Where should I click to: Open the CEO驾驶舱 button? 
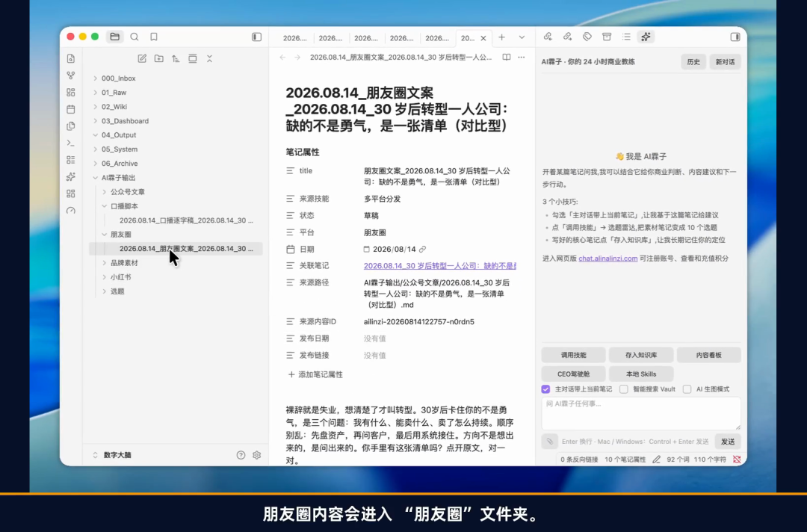[x=573, y=374]
